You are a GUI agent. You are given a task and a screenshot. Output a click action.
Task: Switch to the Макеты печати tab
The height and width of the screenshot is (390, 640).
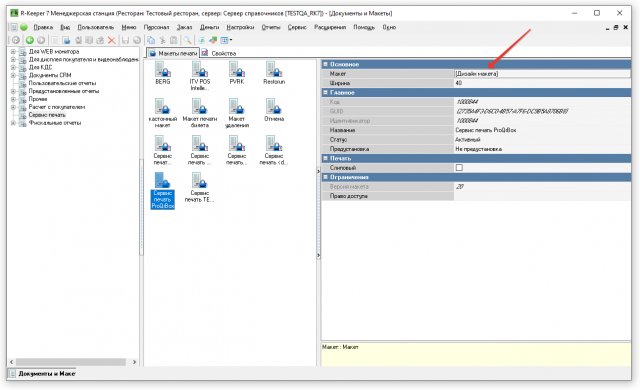click(173, 53)
